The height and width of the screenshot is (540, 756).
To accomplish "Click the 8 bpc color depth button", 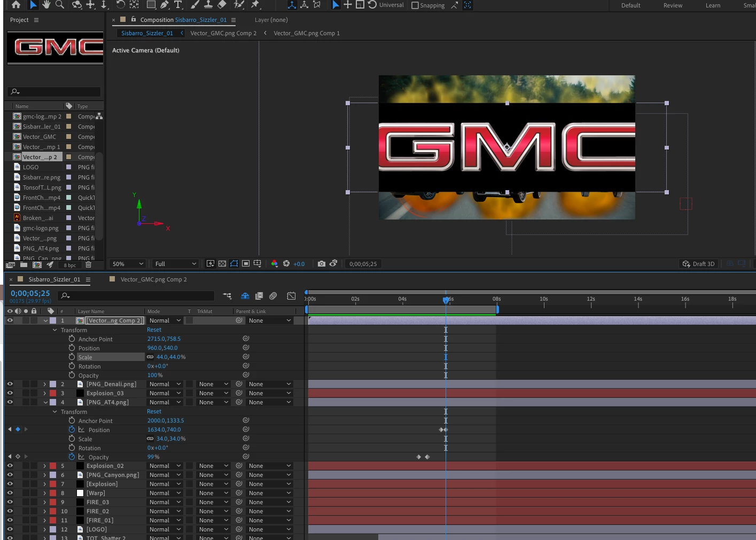I will (70, 265).
